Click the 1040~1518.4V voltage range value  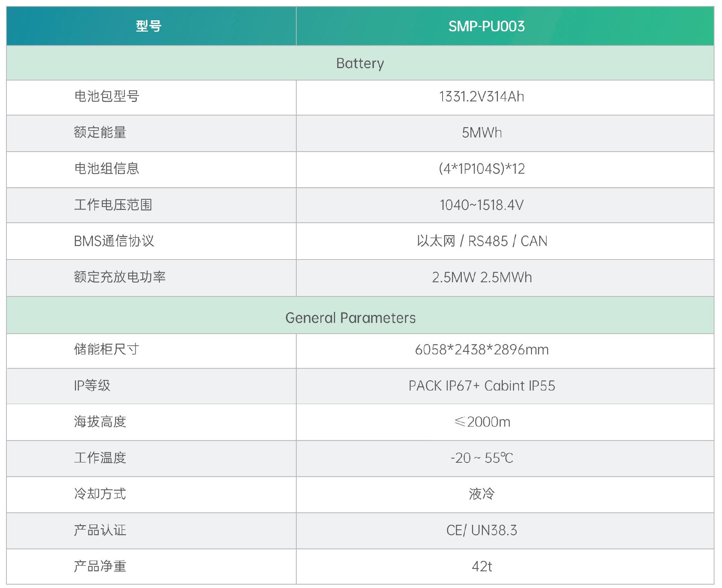point(482,205)
